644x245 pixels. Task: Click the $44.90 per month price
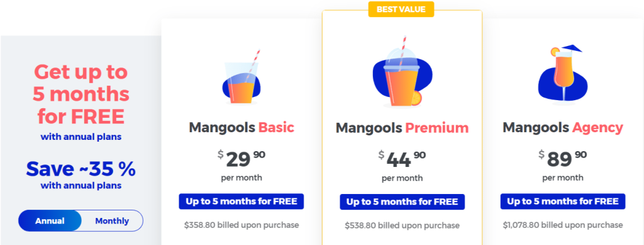(x=402, y=165)
